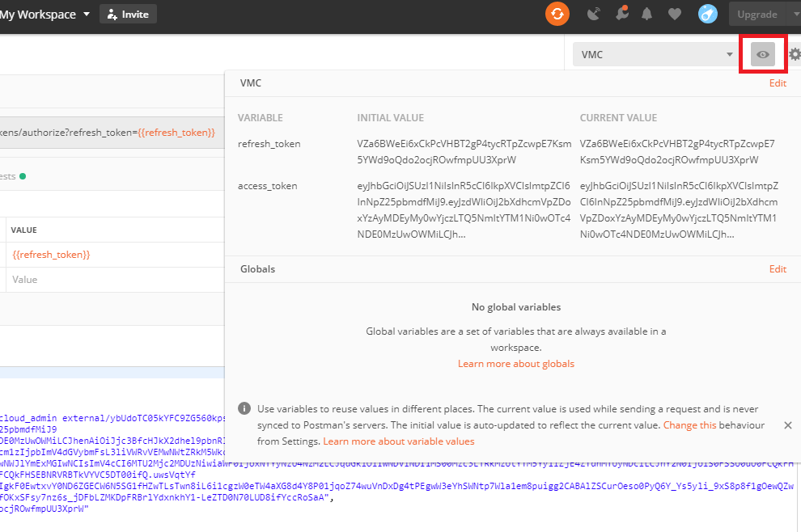The width and height of the screenshot is (801, 532).
Task: Open the wrench settings icon in header
Action: 621,14
